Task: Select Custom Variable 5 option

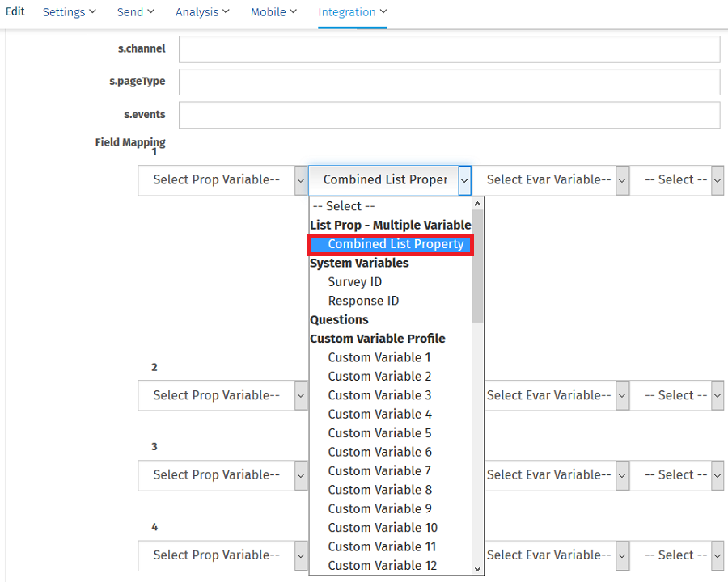Action: tap(379, 433)
